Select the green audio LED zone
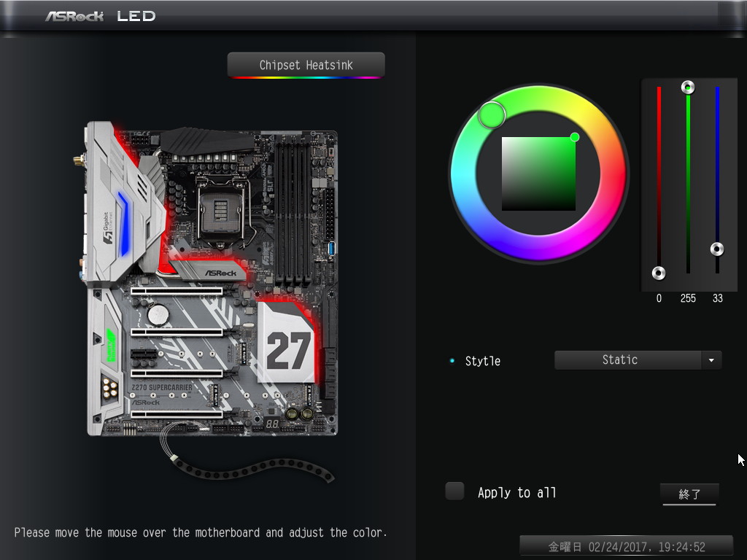This screenshot has width=747, height=560. [x=111, y=345]
